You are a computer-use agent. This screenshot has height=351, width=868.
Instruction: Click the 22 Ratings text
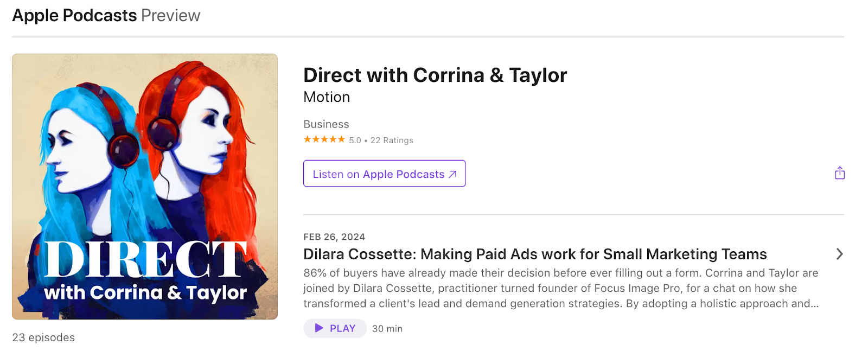coord(392,140)
